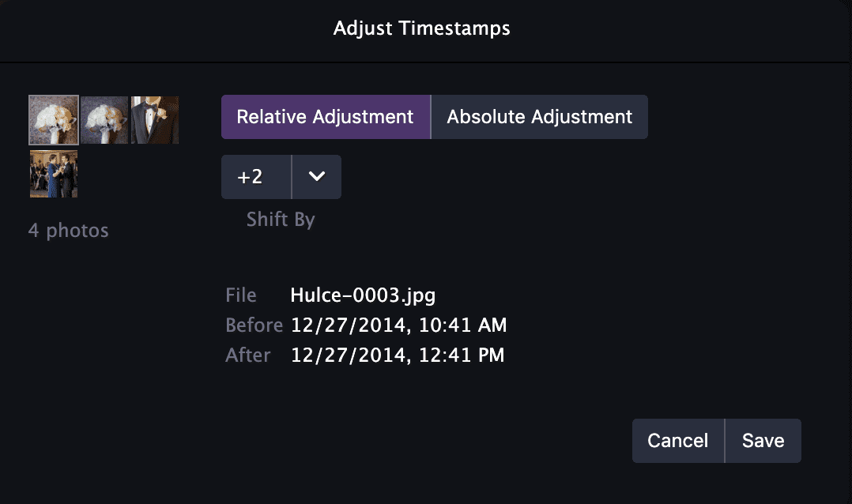This screenshot has width=852, height=504.
Task: Select the After timestamp text
Action: tap(405, 355)
